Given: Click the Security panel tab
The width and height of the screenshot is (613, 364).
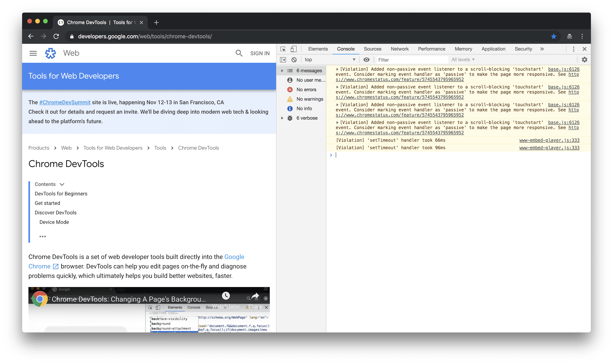Looking at the screenshot, I should (x=523, y=49).
